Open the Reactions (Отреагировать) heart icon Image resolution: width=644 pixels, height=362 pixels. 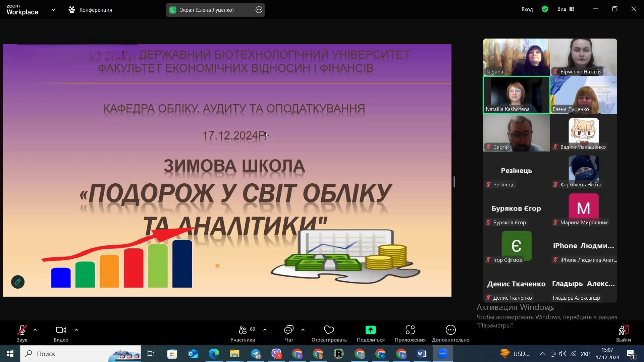[x=329, y=330]
